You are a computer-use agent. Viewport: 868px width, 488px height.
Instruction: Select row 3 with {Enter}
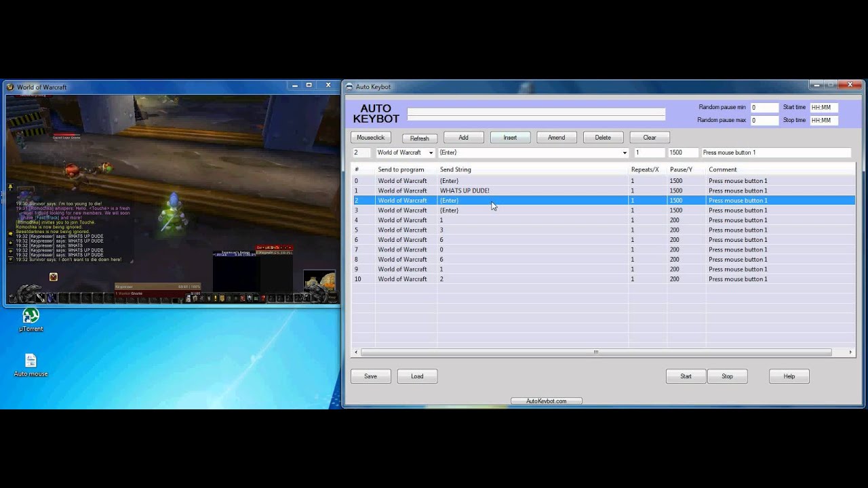tap(603, 210)
